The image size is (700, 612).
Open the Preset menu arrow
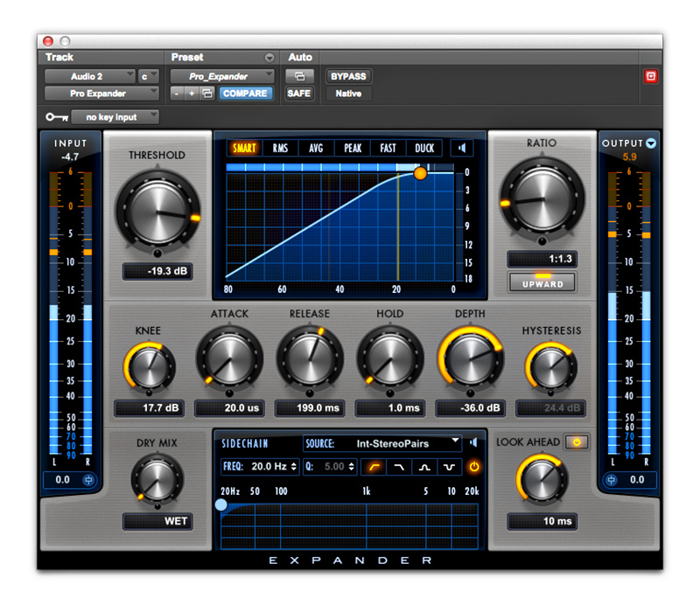269,58
